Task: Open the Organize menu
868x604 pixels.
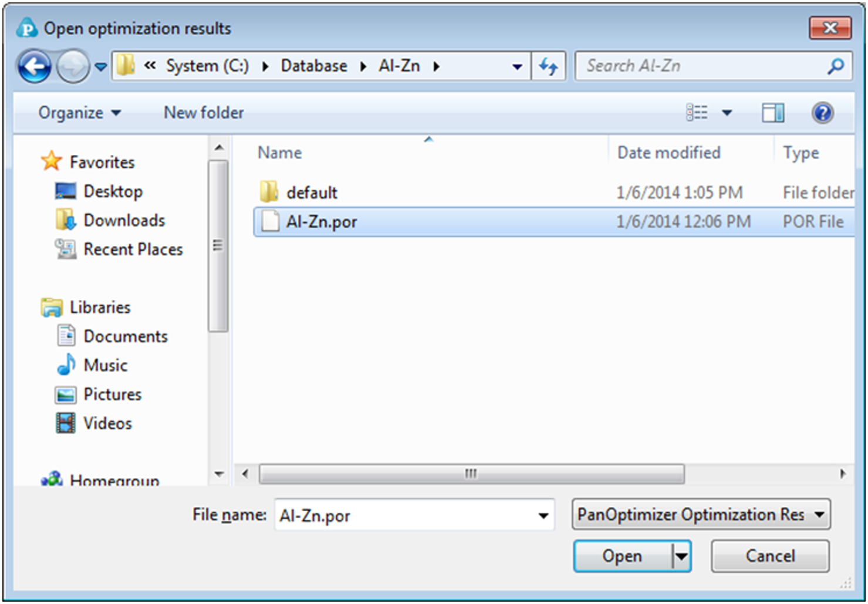Action: [x=79, y=113]
